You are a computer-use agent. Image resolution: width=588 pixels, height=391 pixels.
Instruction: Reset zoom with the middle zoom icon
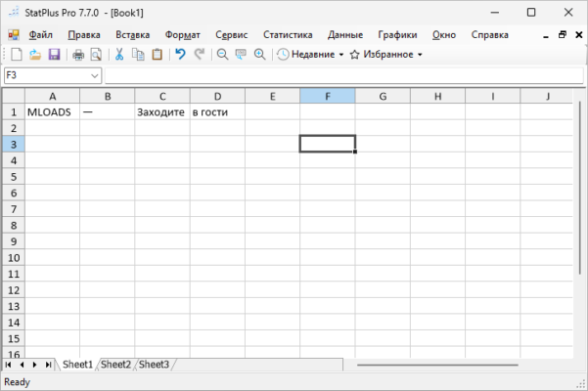pos(241,55)
